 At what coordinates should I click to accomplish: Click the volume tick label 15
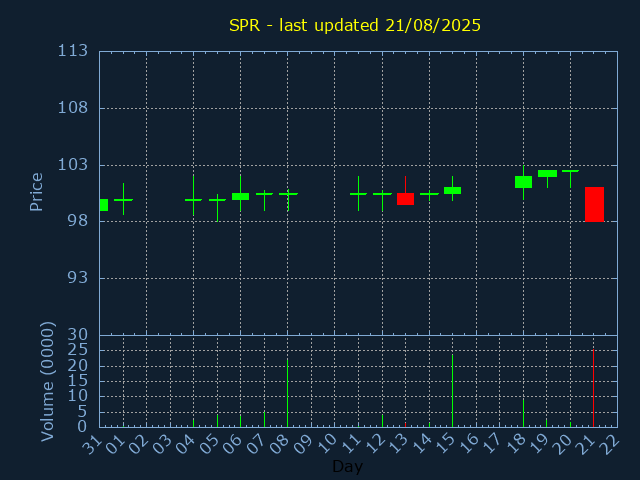[78, 381]
